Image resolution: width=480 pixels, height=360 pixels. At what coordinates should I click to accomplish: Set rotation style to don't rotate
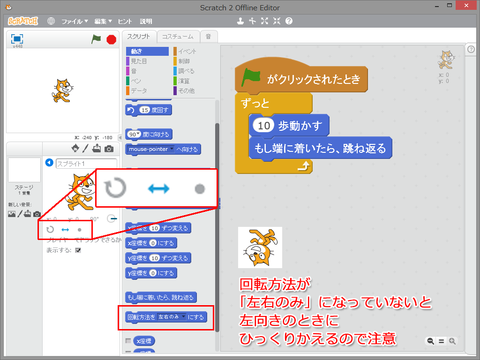pos(79,230)
